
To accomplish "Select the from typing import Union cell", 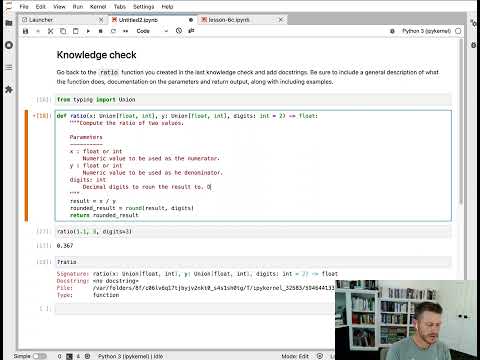I will tap(253, 100).
